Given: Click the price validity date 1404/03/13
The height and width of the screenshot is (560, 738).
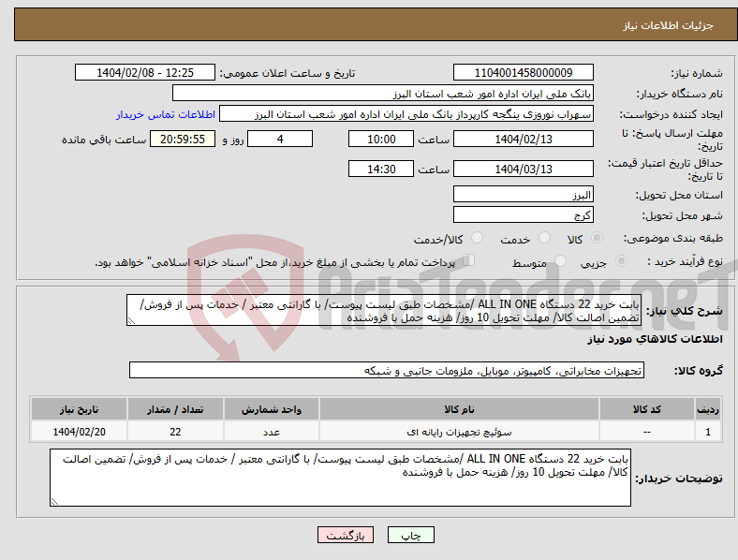Looking at the screenshot, I should (524, 169).
